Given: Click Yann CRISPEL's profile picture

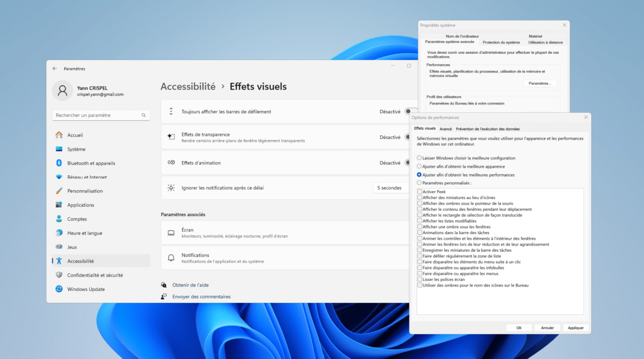Looking at the screenshot, I should point(62,90).
